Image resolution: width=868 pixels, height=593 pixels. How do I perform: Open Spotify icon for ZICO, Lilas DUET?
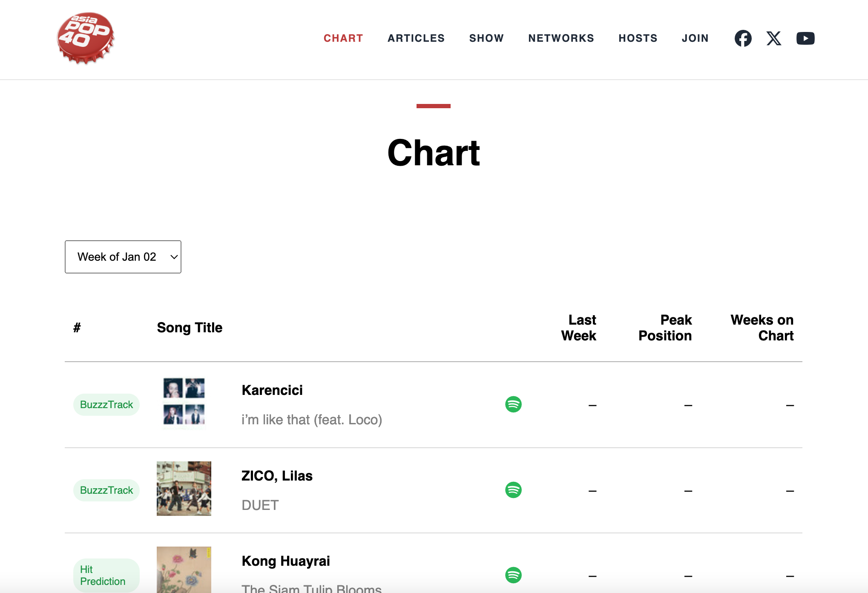tap(513, 490)
